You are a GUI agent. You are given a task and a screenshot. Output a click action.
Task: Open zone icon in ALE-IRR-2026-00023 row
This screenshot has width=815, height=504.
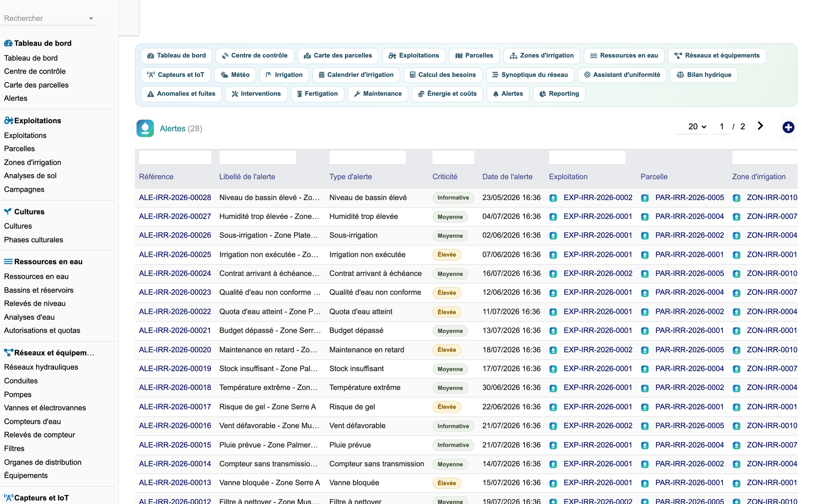pos(736,293)
